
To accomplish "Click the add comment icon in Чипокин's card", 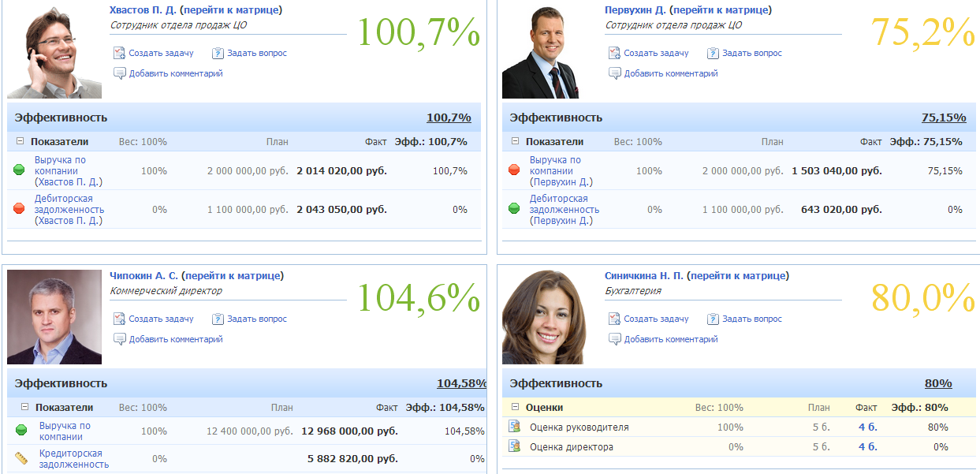I will click(x=119, y=339).
